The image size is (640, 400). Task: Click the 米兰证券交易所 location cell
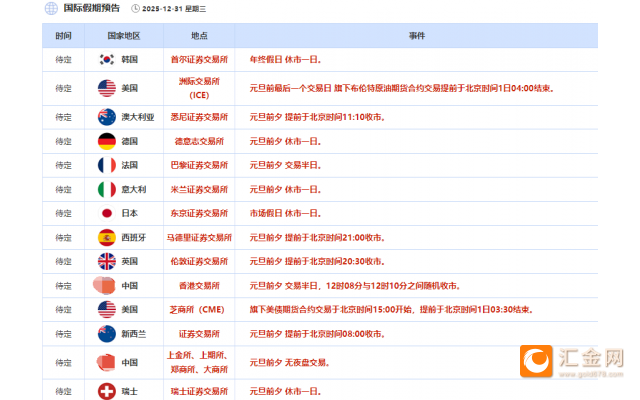tap(199, 189)
